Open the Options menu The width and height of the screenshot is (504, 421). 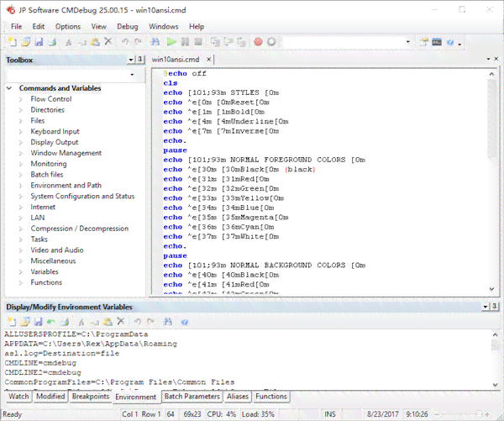(x=68, y=27)
